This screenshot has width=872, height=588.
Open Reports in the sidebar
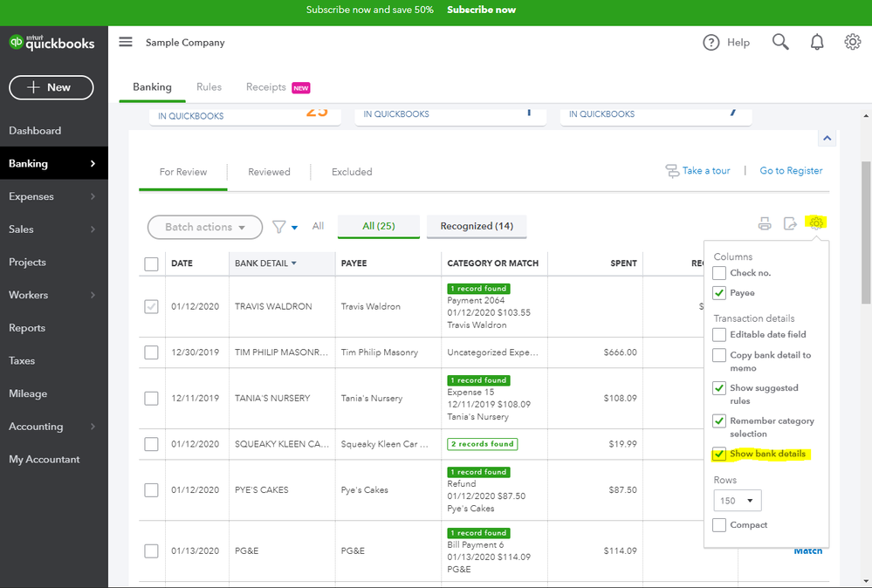[x=27, y=328]
